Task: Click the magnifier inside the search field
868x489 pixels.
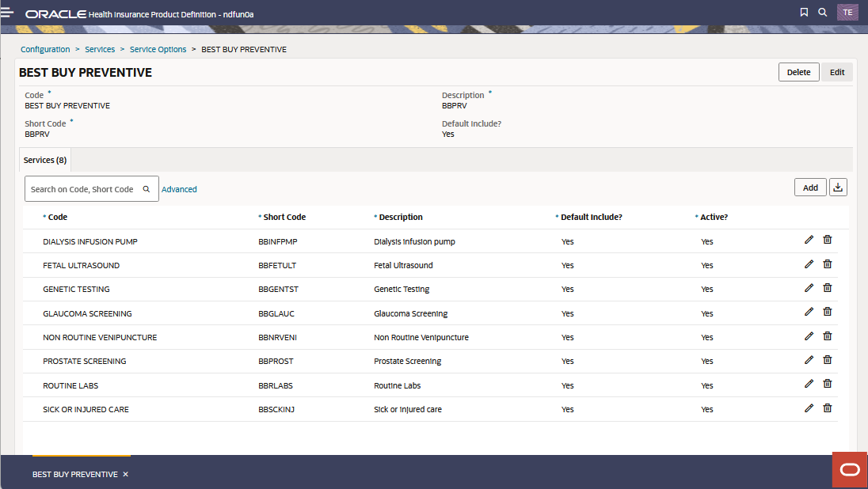Action: [146, 189]
